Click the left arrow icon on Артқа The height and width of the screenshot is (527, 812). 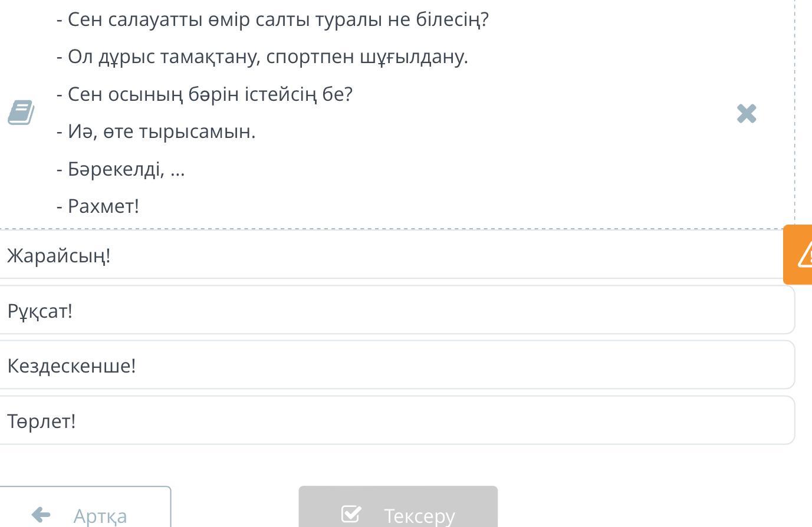point(41,515)
